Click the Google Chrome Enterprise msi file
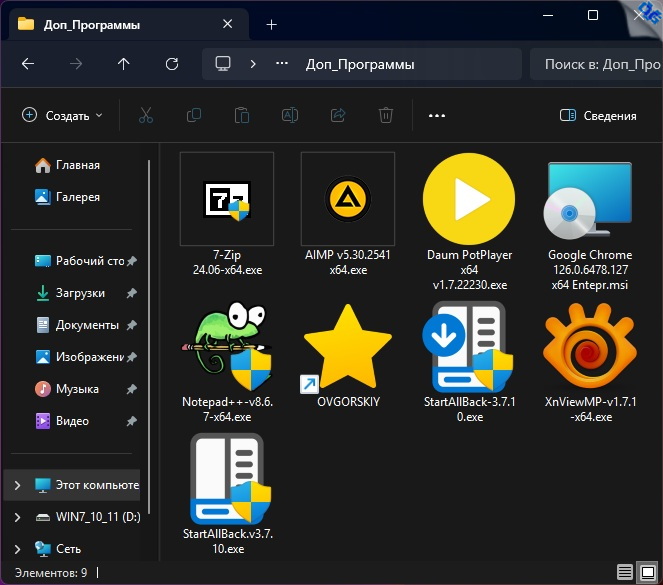663x585 pixels. click(589, 199)
